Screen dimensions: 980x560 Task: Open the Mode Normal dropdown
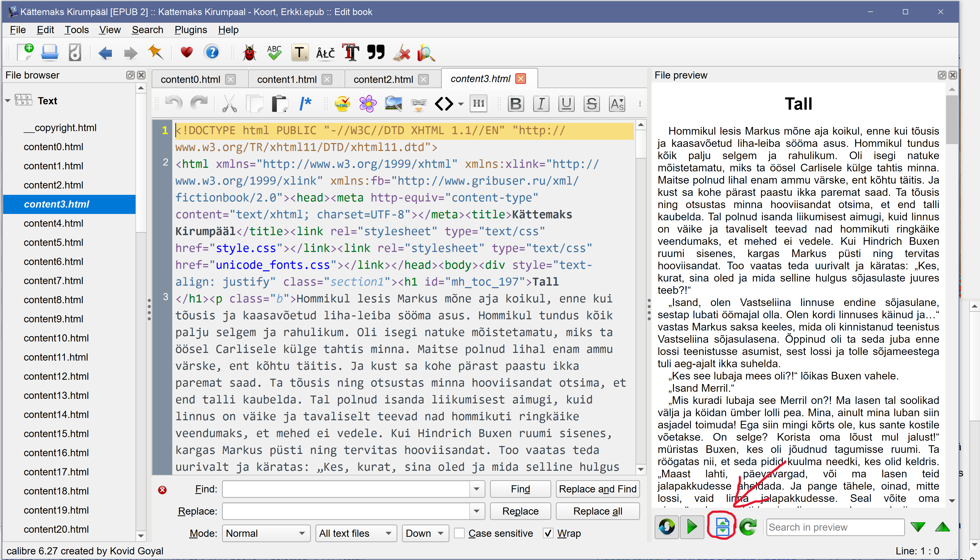(x=266, y=533)
